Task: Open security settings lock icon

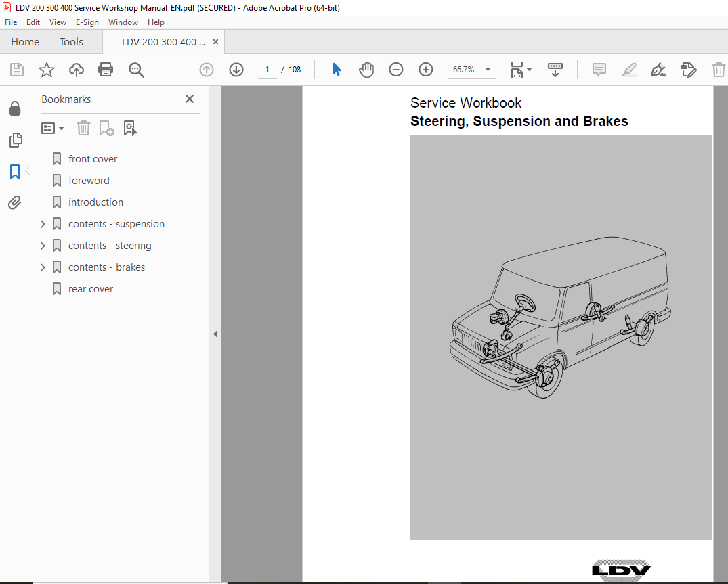Action: tap(15, 108)
